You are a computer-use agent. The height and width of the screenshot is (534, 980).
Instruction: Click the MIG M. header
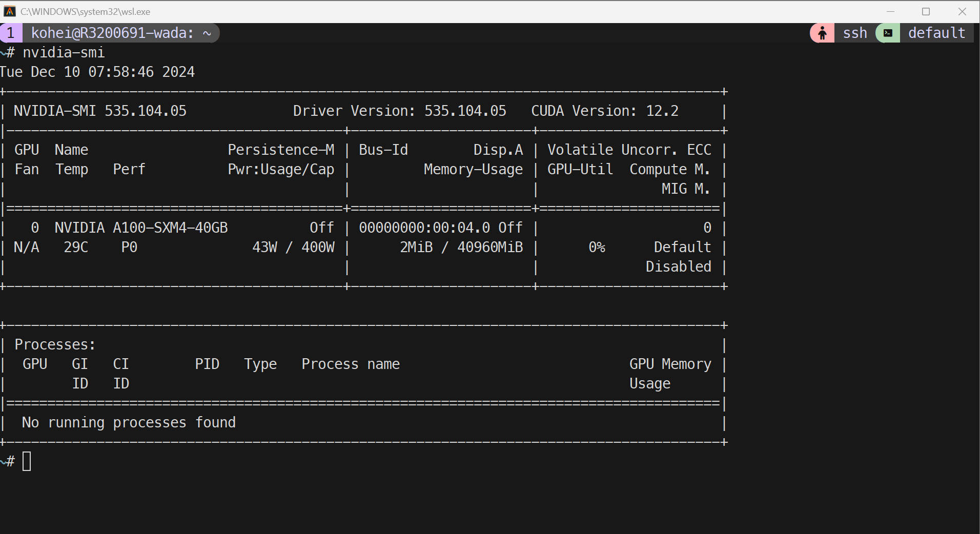click(x=686, y=189)
